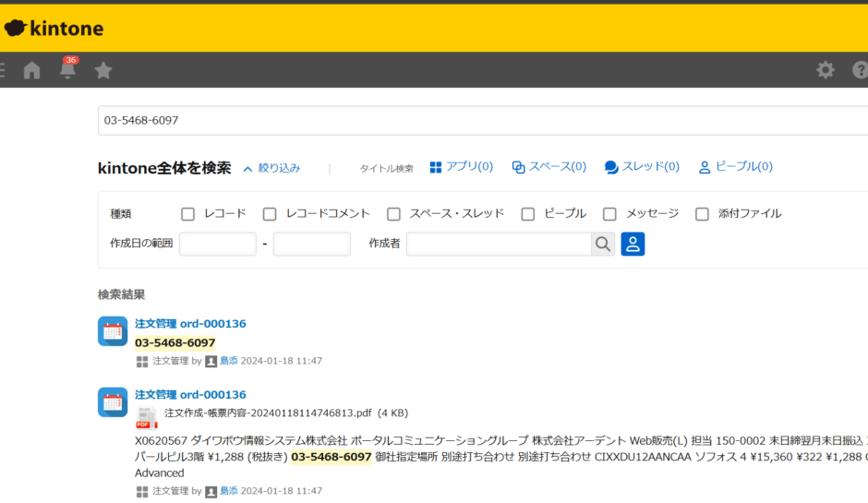Click the 種類 label
The height and width of the screenshot is (503, 868).
pos(121,214)
